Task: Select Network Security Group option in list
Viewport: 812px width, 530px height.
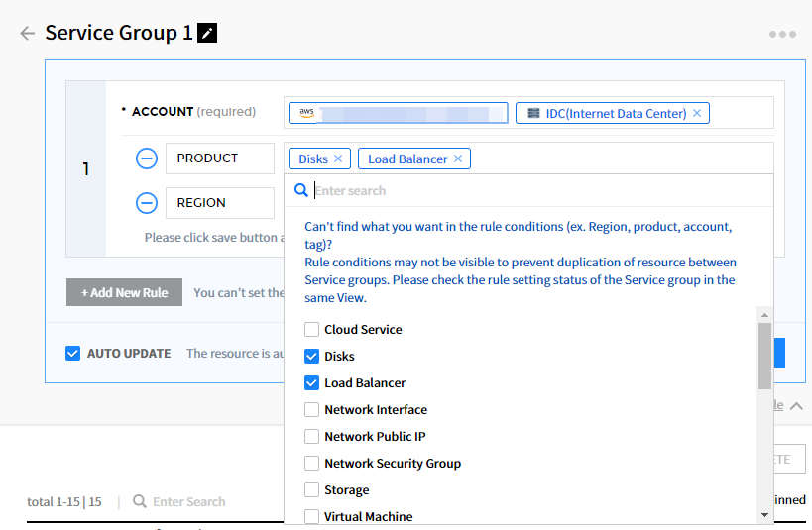Action: (392, 463)
